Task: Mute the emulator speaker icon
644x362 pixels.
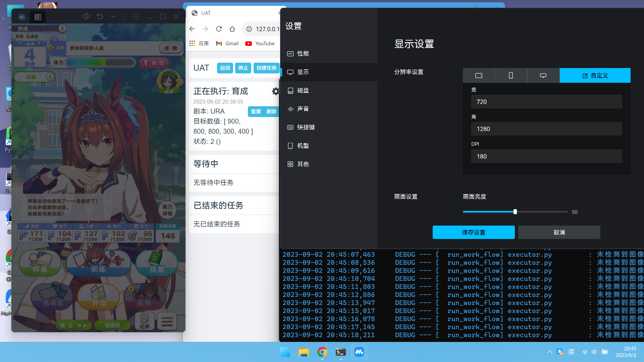Action: click(x=86, y=16)
